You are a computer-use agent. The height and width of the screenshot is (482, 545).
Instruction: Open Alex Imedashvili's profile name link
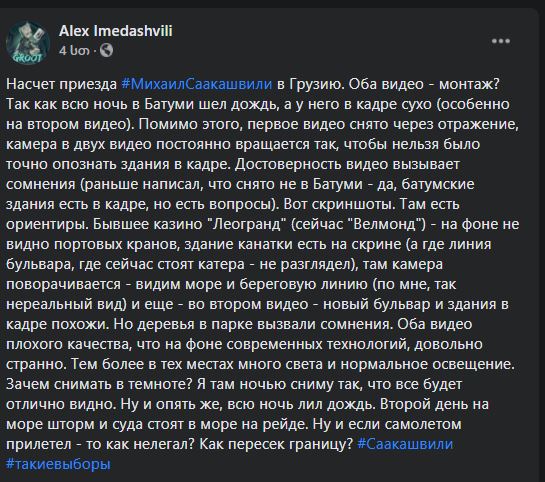click(x=116, y=31)
